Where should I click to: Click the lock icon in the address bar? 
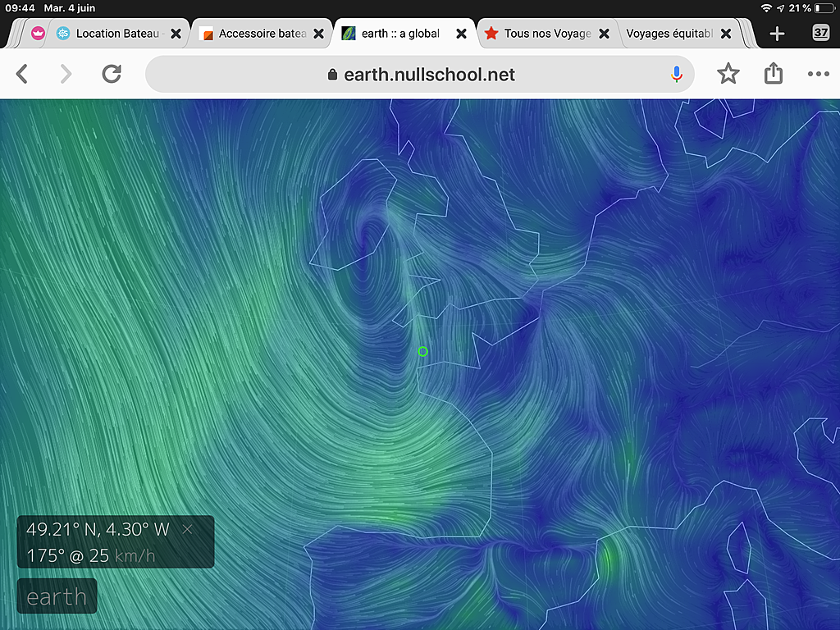pyautogui.click(x=332, y=75)
